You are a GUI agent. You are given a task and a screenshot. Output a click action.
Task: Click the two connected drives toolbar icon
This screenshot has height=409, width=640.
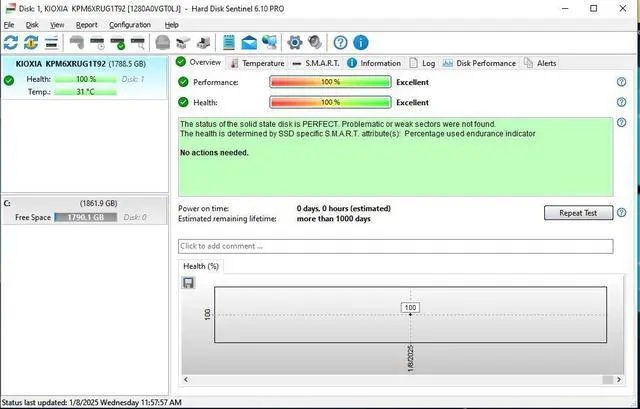[183, 42]
